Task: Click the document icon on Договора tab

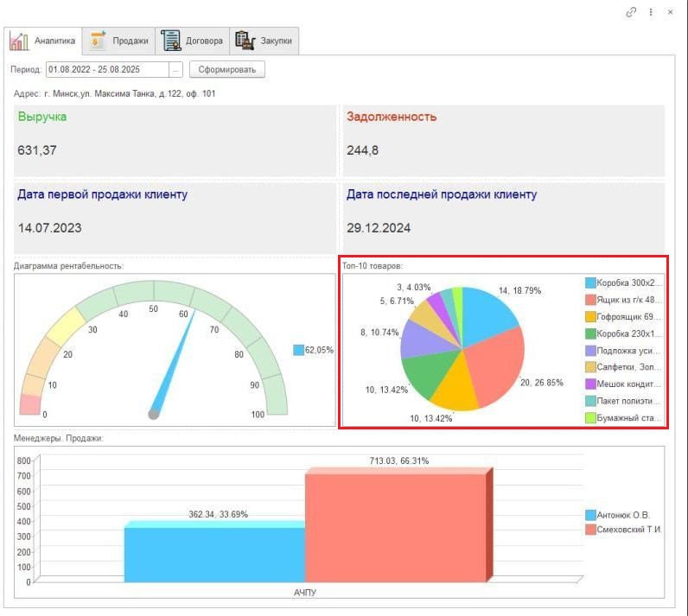Action: (x=170, y=41)
